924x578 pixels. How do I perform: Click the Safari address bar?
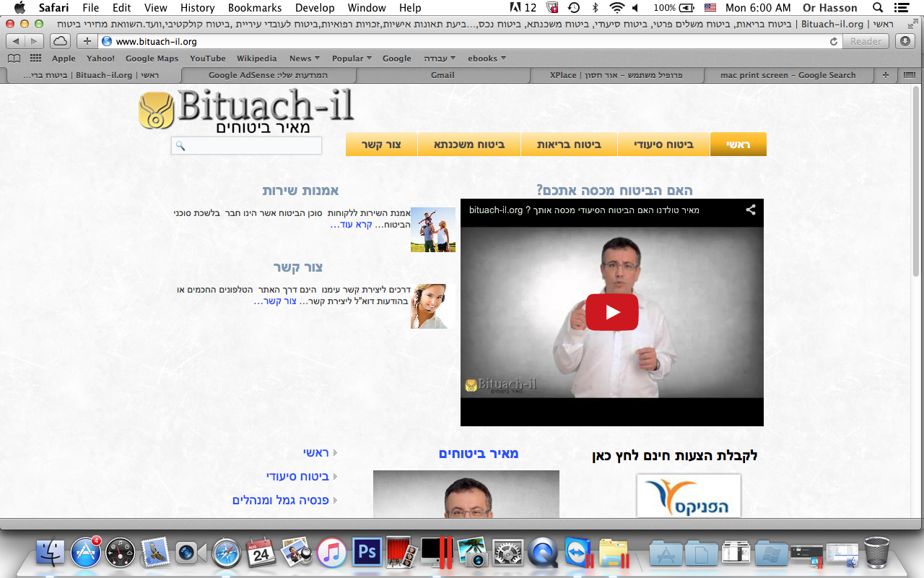469,41
